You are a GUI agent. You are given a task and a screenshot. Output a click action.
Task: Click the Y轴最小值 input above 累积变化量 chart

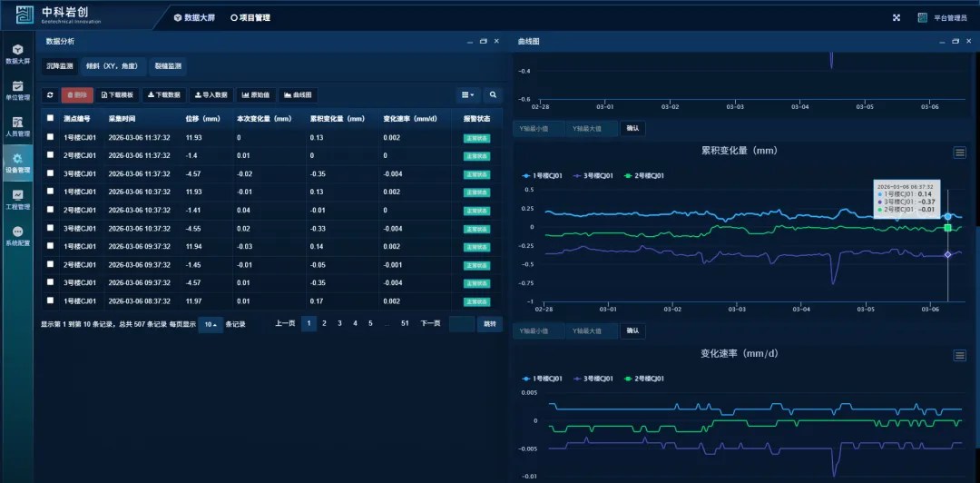click(538, 128)
